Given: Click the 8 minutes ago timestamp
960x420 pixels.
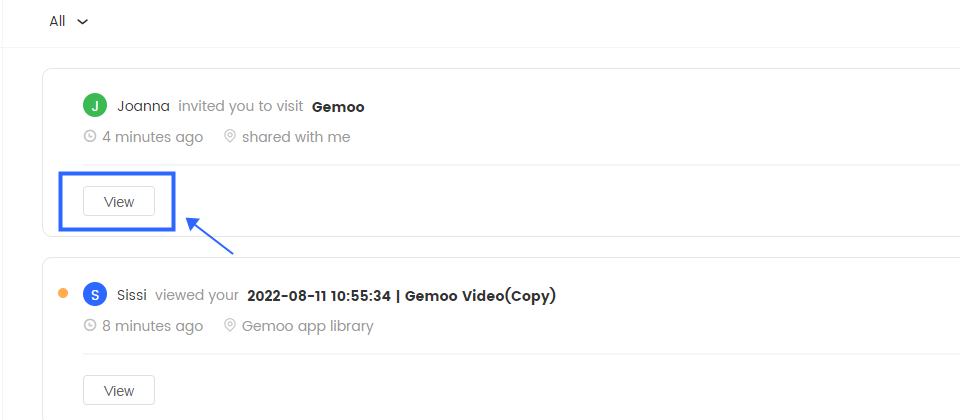Looking at the screenshot, I should pyautogui.click(x=152, y=326).
